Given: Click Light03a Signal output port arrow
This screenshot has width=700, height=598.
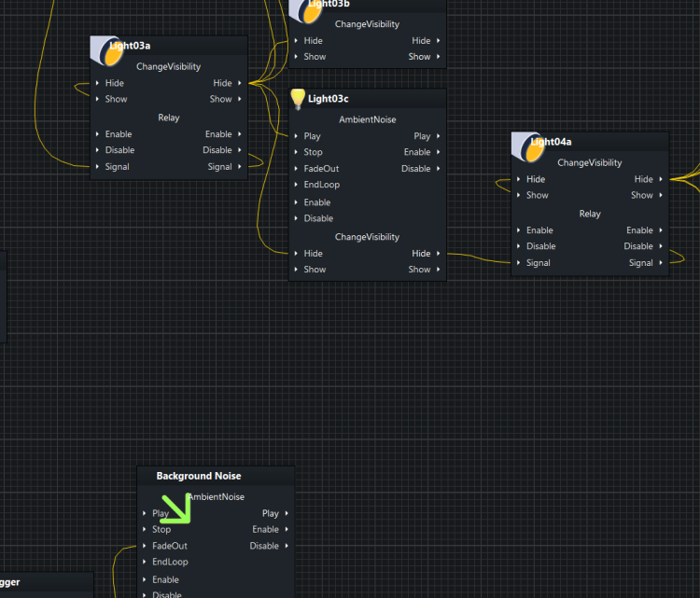Looking at the screenshot, I should tap(240, 167).
